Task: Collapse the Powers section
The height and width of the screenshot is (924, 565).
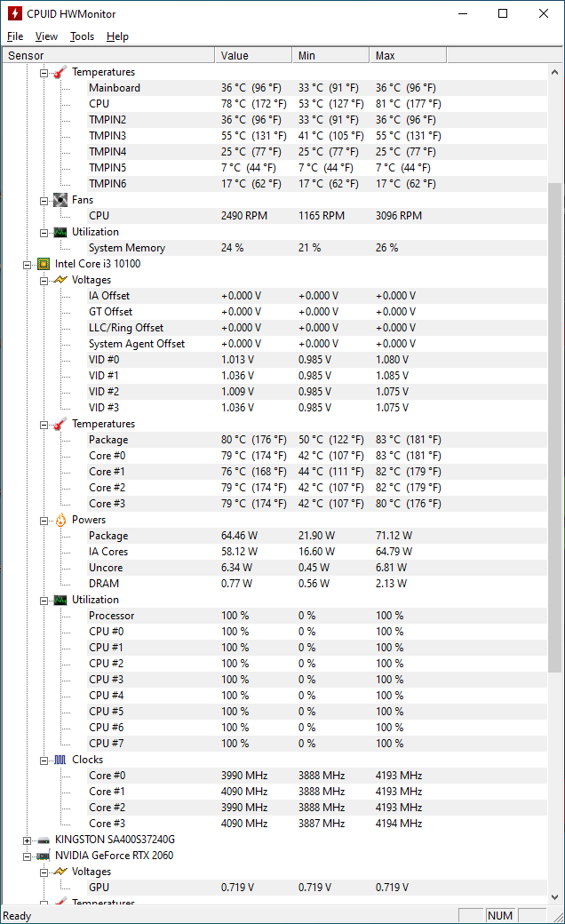Action: [44, 520]
